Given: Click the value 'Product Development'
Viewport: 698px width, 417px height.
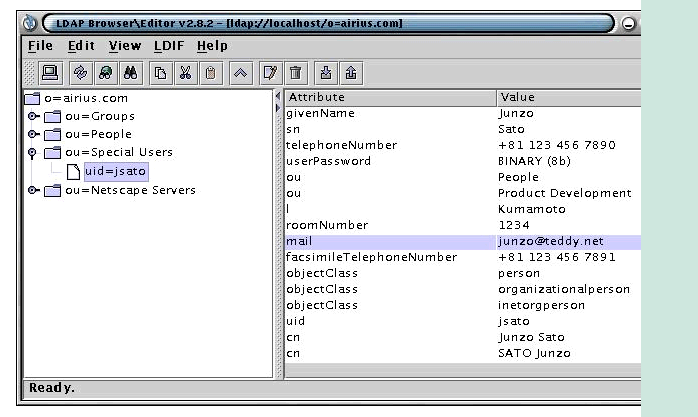Looking at the screenshot, I should pos(564,194).
